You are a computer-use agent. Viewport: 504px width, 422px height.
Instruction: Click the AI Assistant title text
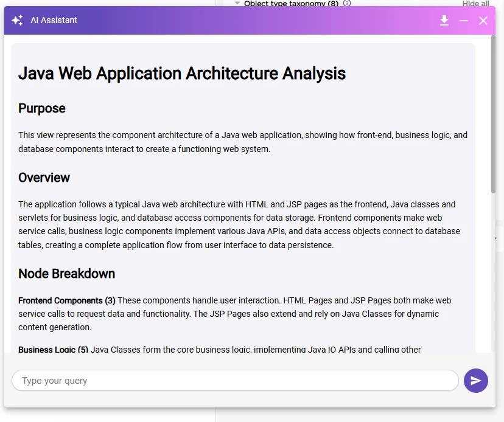pyautogui.click(x=54, y=20)
